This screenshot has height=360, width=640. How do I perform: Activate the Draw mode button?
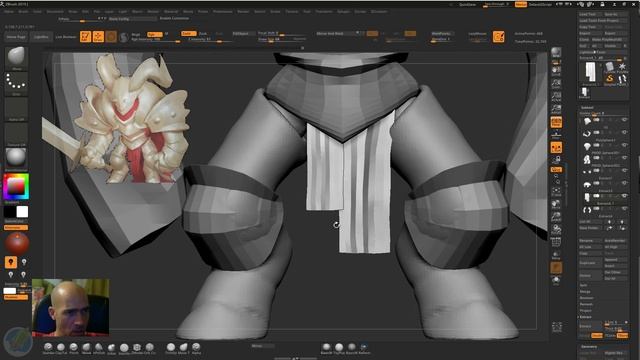click(x=98, y=37)
